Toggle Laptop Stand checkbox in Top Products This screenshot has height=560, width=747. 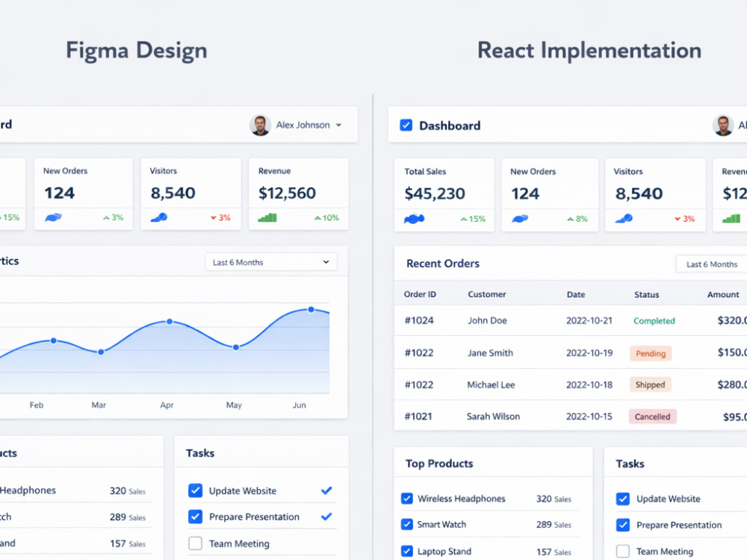407,552
